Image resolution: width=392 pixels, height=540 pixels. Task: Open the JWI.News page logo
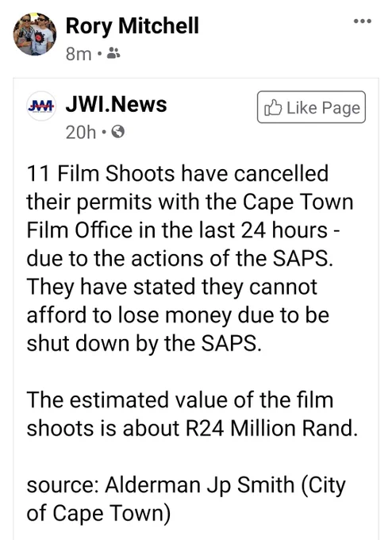(x=41, y=106)
